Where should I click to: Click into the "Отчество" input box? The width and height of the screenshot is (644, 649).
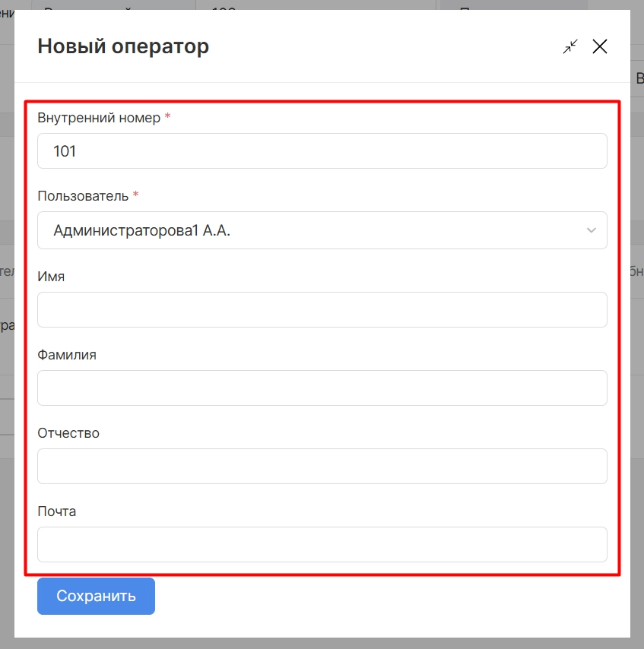(x=322, y=466)
